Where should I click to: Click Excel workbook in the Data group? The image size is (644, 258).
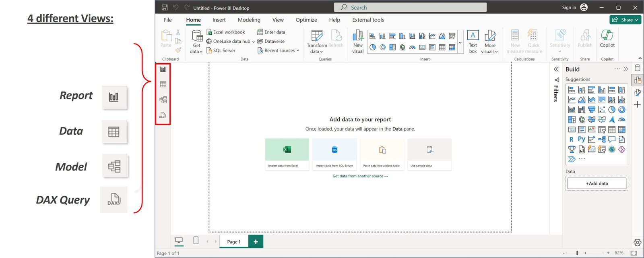click(x=226, y=32)
